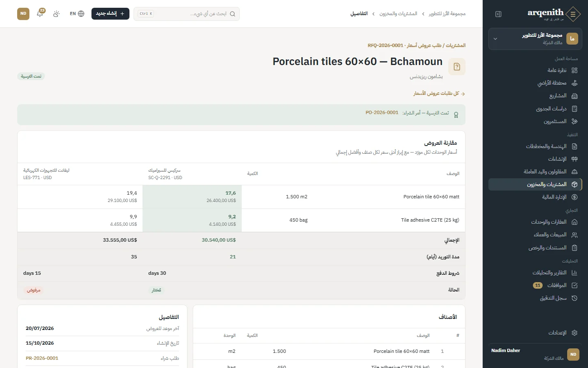Open الهندسة والمخططات document icon
Image resolution: width=588 pixels, height=368 pixels.
click(x=575, y=146)
